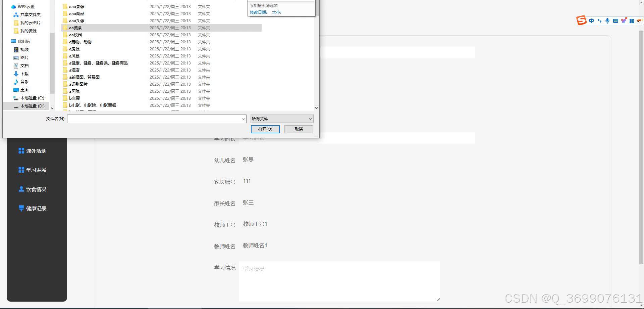Select the a房源 folder
644x309 pixels.
[74, 49]
